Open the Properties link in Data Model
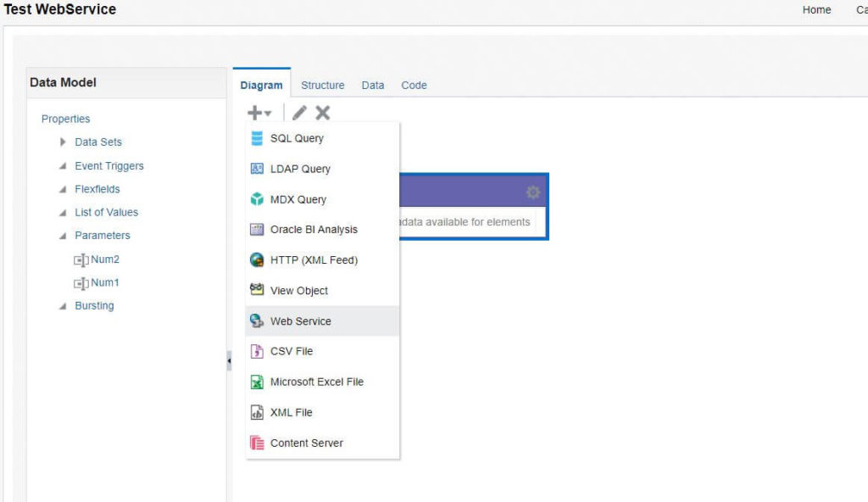The image size is (868, 502). click(x=65, y=119)
